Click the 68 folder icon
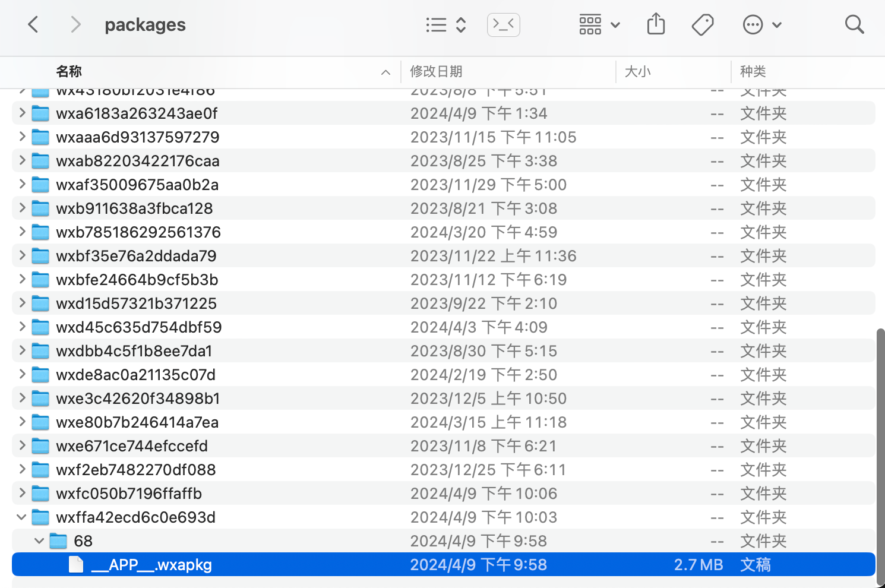The image size is (885, 588). (58, 541)
